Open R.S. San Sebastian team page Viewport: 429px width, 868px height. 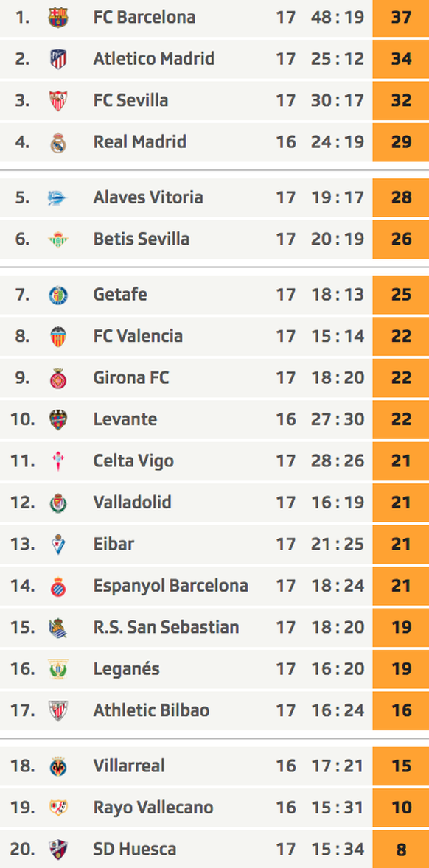tap(166, 627)
